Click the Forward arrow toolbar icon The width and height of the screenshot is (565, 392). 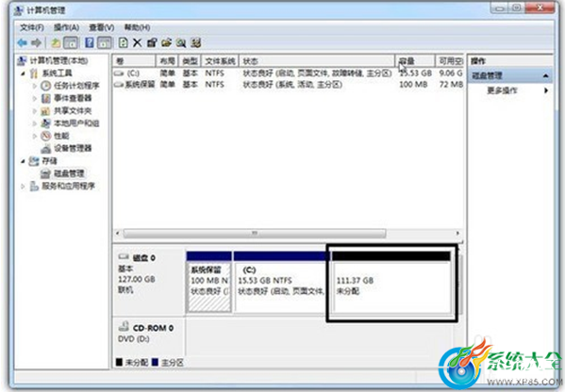[x=36, y=43]
